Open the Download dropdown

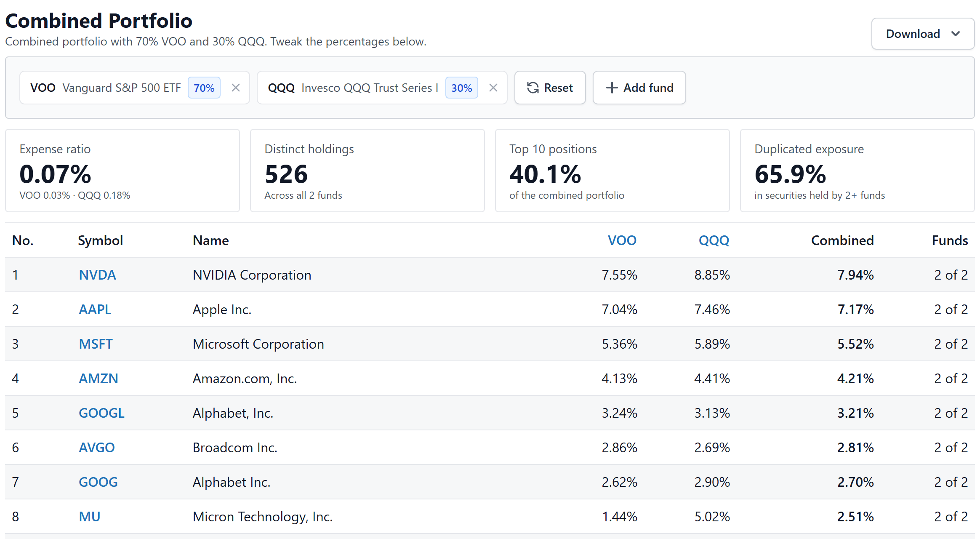point(923,34)
